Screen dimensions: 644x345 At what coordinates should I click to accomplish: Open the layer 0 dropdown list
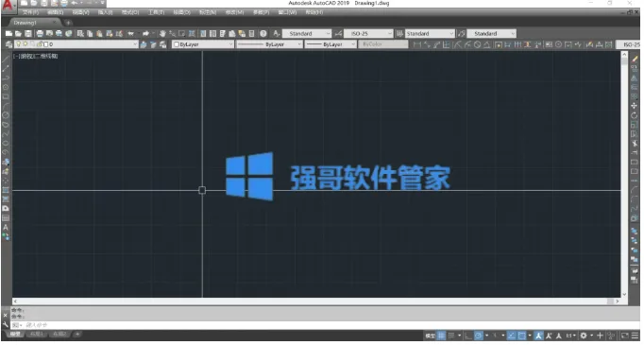tap(76, 44)
